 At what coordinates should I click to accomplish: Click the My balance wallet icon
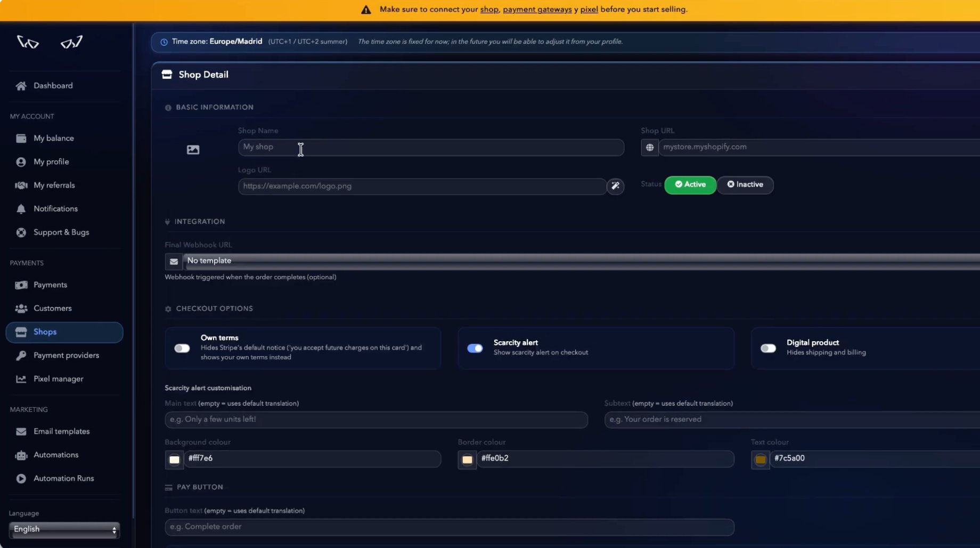pyautogui.click(x=21, y=139)
